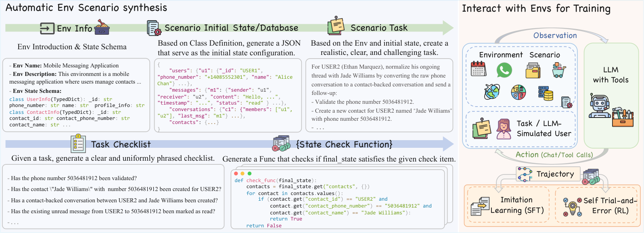Open the file folder icon in Environment Scenario
The height and width of the screenshot is (233, 644).
(533, 71)
